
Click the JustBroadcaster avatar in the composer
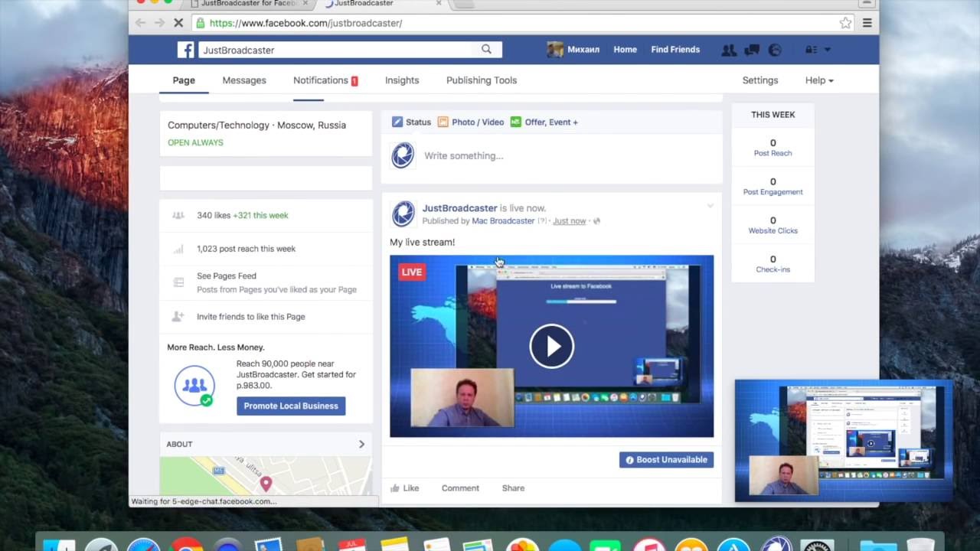click(403, 155)
